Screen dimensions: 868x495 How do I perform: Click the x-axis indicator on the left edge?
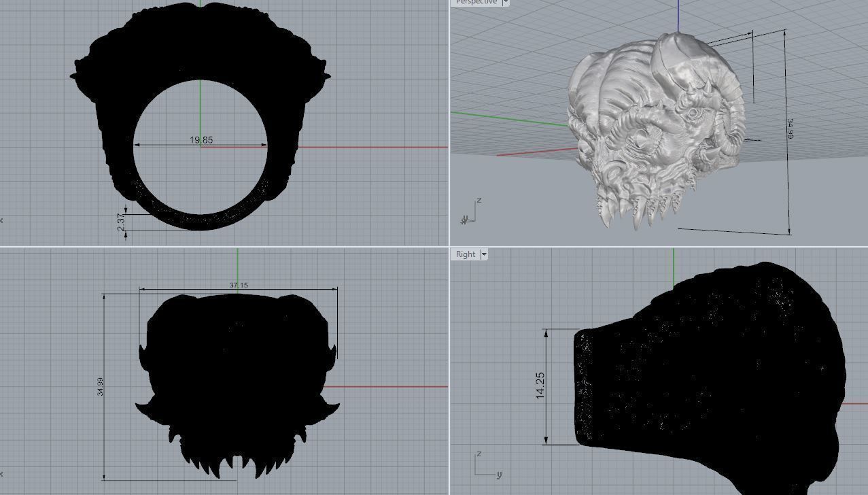click(4, 219)
